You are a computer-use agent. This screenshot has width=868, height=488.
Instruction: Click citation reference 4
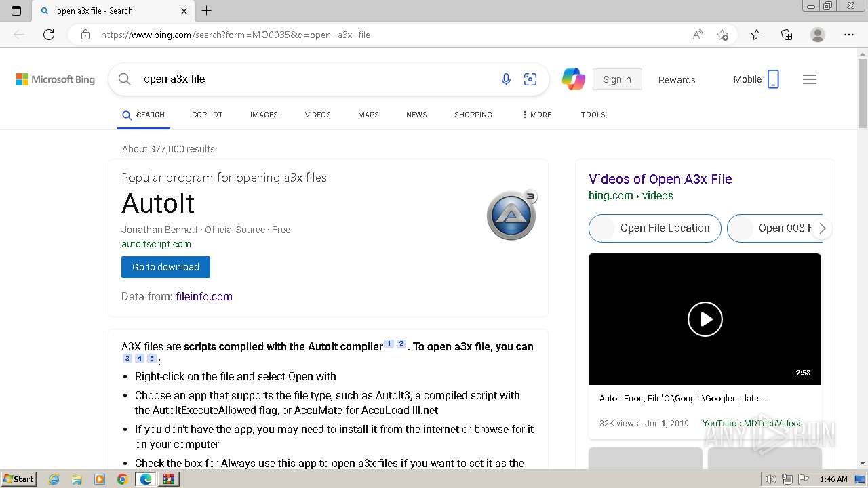[140, 359]
